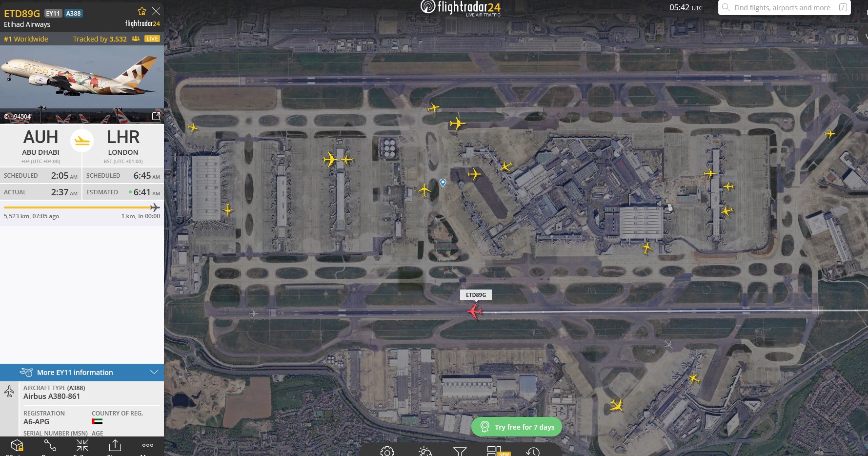
Task: Click the follow aircraft arrows icon
Action: (x=82, y=445)
